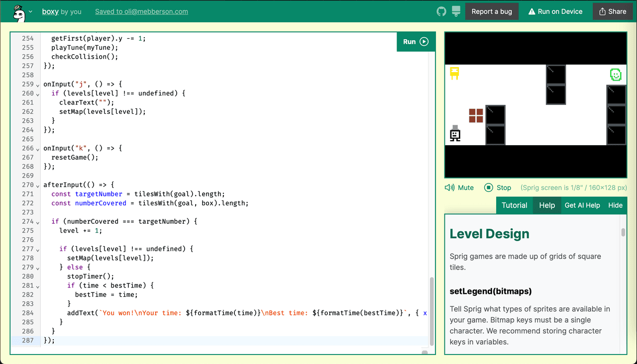Collapse the afterInput fold at line 270
The image size is (637, 364).
click(x=38, y=185)
